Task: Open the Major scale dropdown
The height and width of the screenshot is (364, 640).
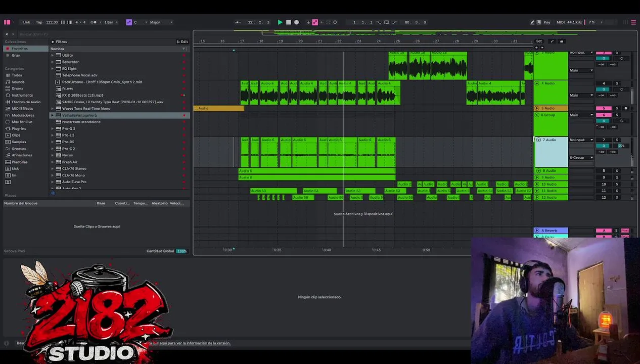Action: tap(161, 22)
